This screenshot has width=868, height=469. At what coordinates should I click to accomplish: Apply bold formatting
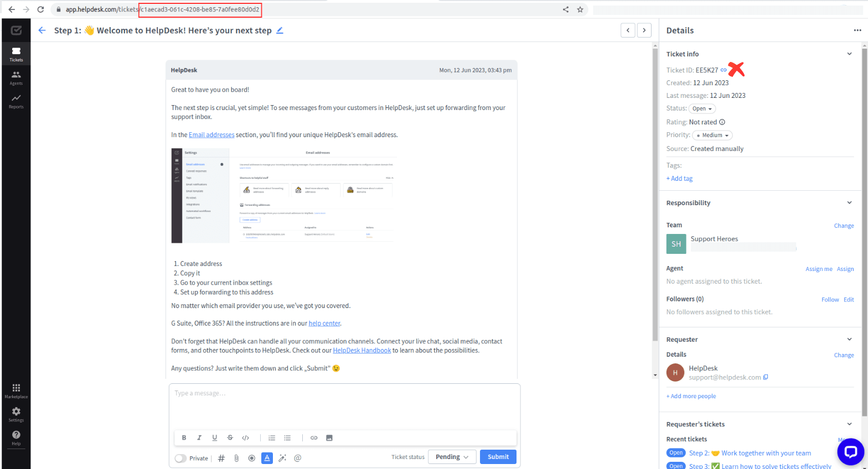pyautogui.click(x=184, y=438)
